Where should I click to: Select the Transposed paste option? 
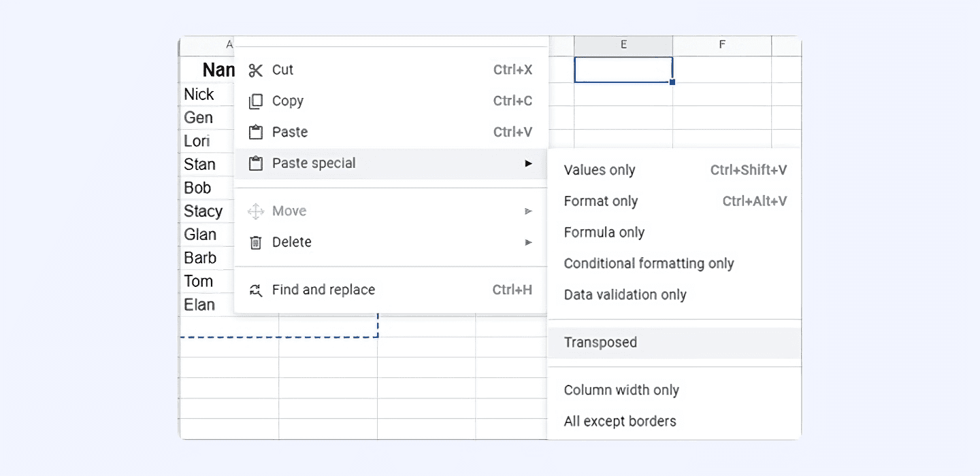coord(600,343)
